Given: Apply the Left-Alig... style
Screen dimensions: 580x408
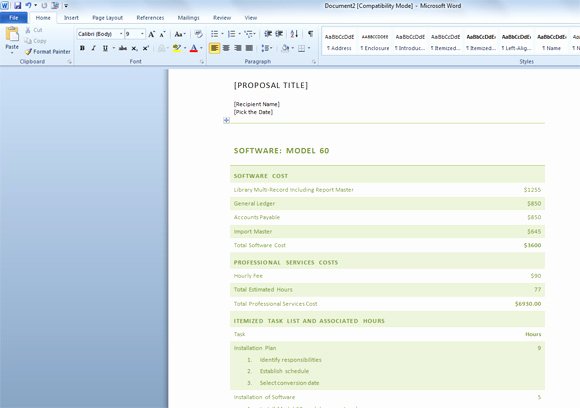Looking at the screenshot, I should tap(516, 42).
